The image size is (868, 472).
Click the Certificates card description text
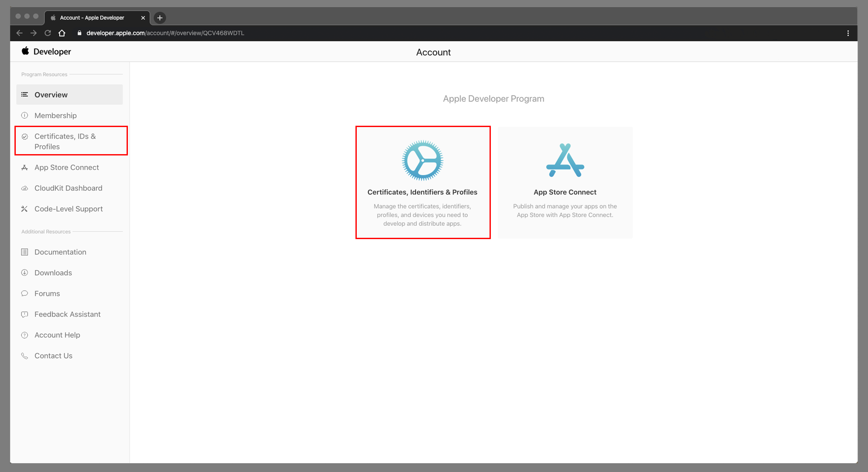(422, 215)
